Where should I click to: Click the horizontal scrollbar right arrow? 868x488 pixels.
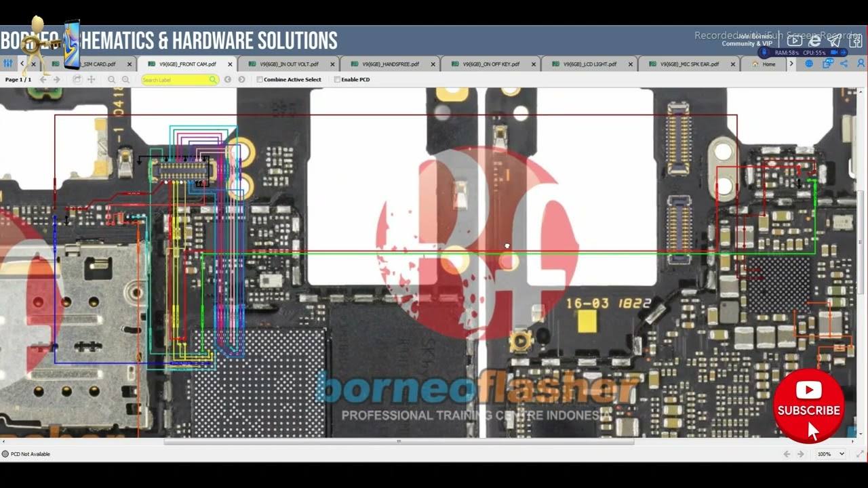point(852,441)
